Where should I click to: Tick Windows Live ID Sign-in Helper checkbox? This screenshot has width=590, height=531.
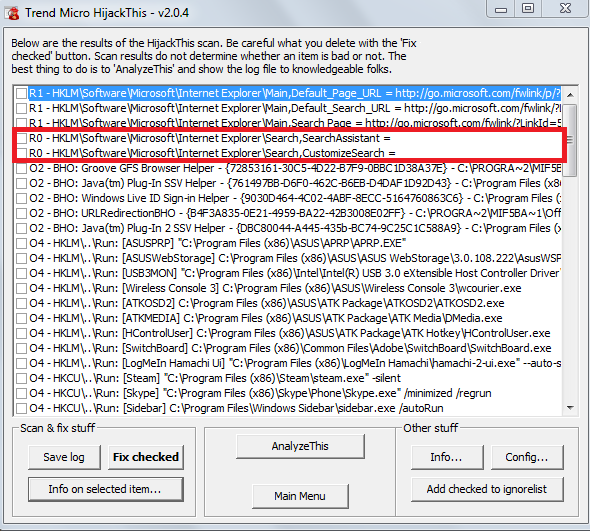(22, 198)
